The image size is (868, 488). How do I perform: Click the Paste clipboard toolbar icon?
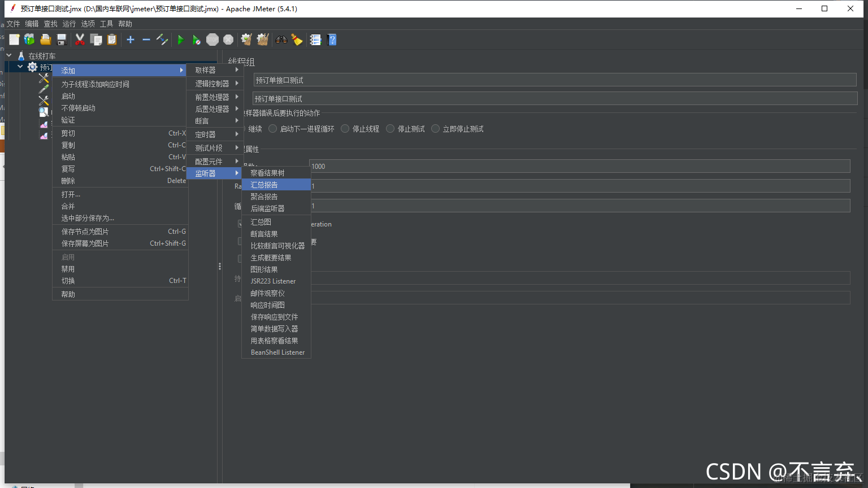pyautogui.click(x=112, y=40)
